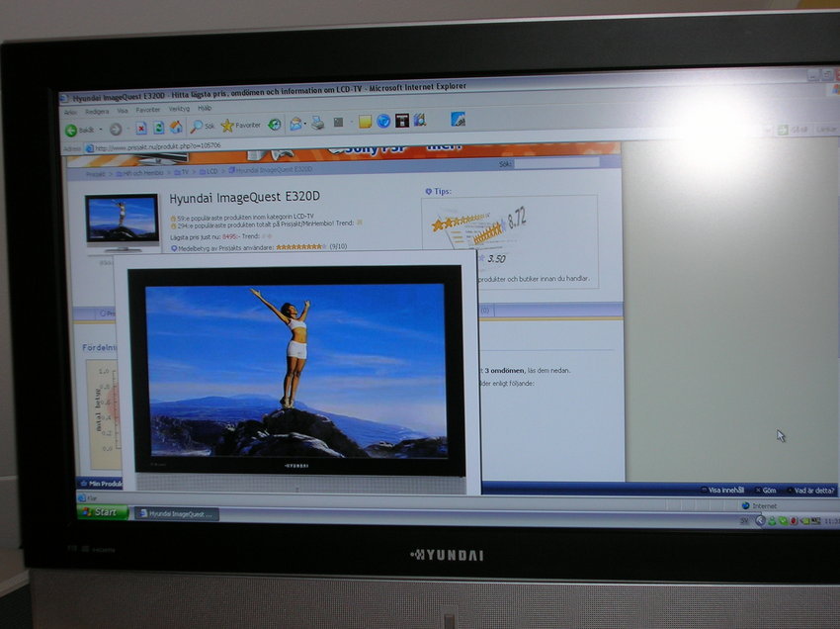Expand hidden tray icons with the round arrow
840x629 pixels.
pos(760,520)
